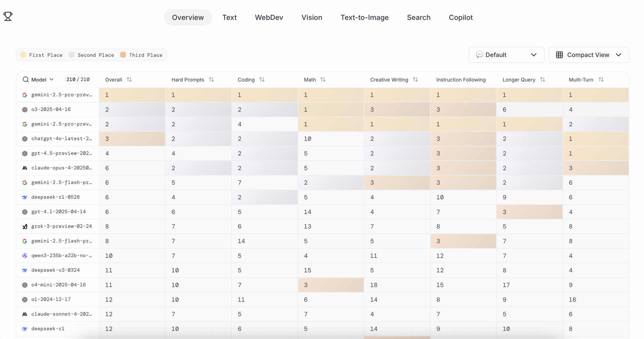This screenshot has height=339, width=644.
Task: Click the chat bubble icon in Default
Action: 479,55
